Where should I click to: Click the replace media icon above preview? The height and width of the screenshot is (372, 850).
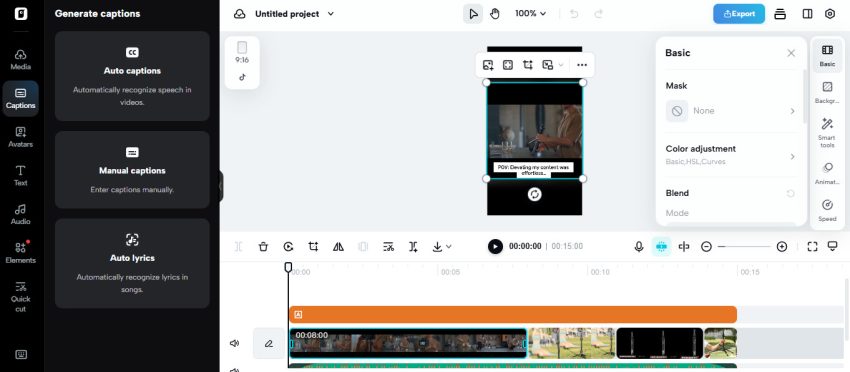tap(488, 65)
